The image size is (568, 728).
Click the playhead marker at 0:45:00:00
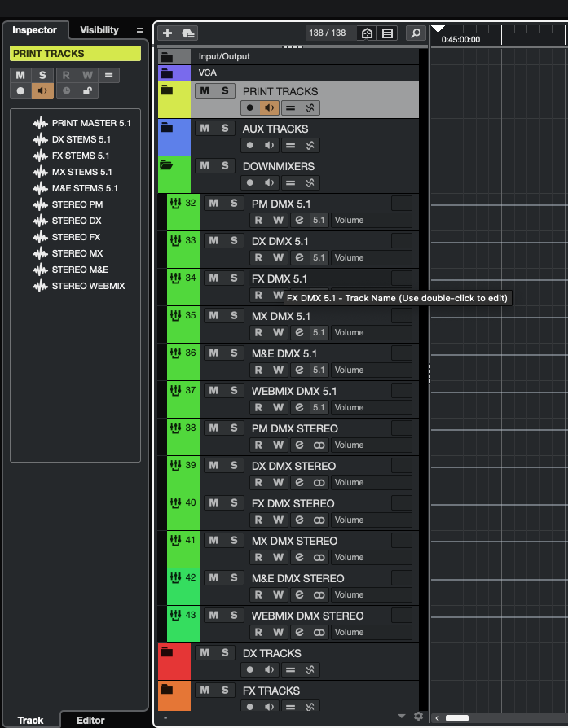438,29
